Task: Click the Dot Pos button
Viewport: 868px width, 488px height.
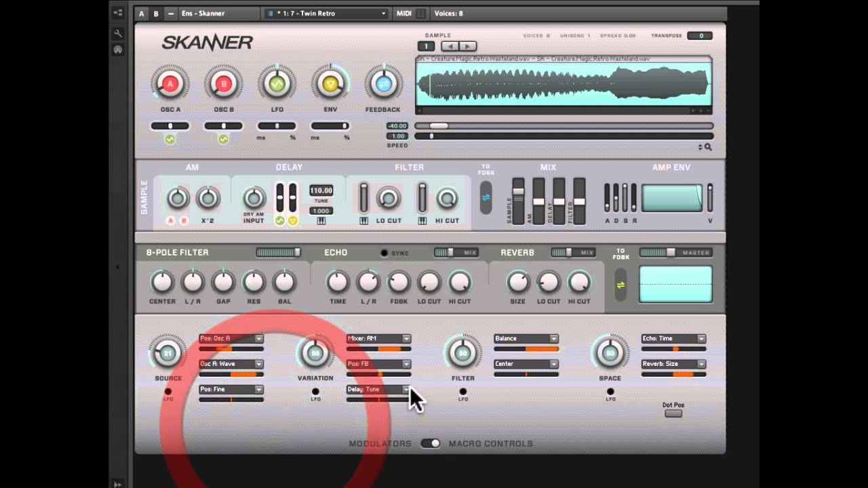Action: [673, 413]
